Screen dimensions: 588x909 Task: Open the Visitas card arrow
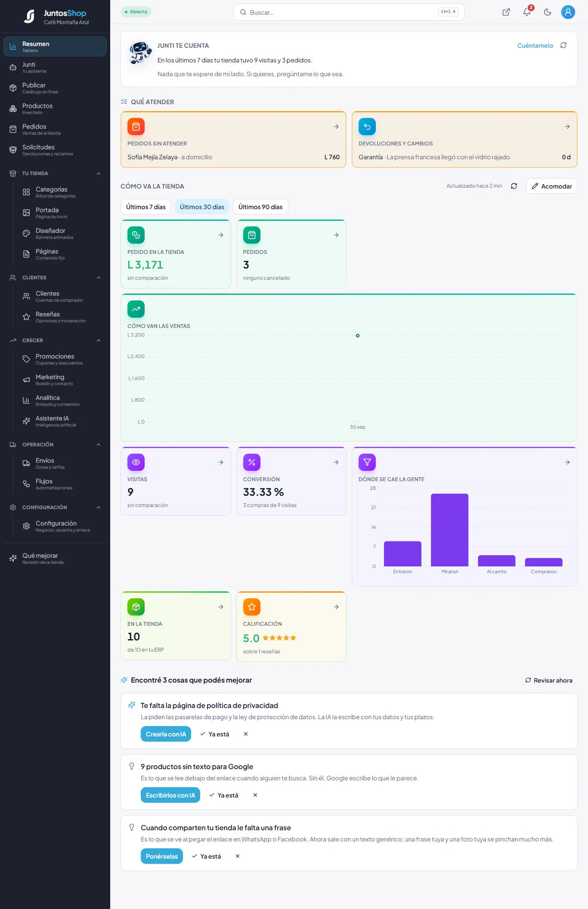(221, 462)
